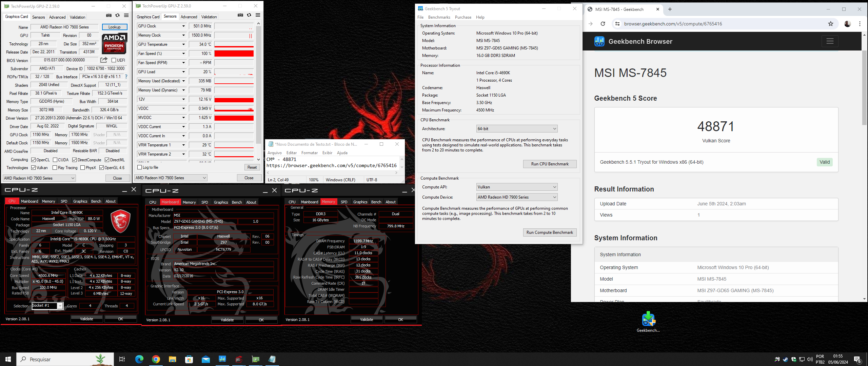This screenshot has width=868, height=366.
Task: Open GPU selector dropdown in left GPU-Z window
Action: 39,178
